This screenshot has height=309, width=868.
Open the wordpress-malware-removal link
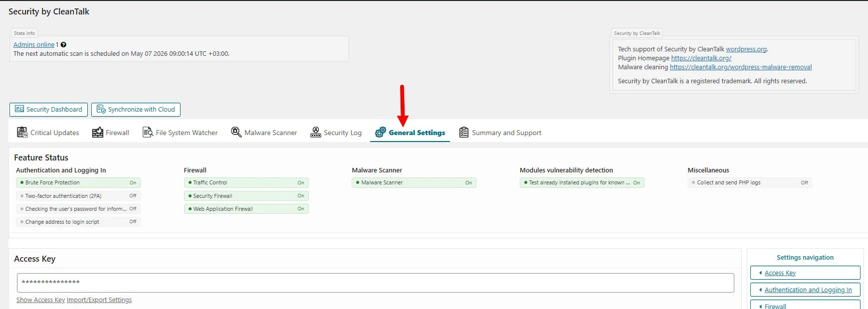740,67
